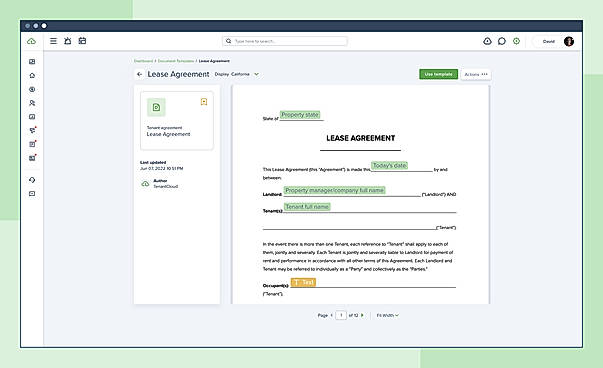Image resolution: width=603 pixels, height=368 pixels.
Task: Click the 'Lease Agreement' title on the template card
Action: (168, 134)
